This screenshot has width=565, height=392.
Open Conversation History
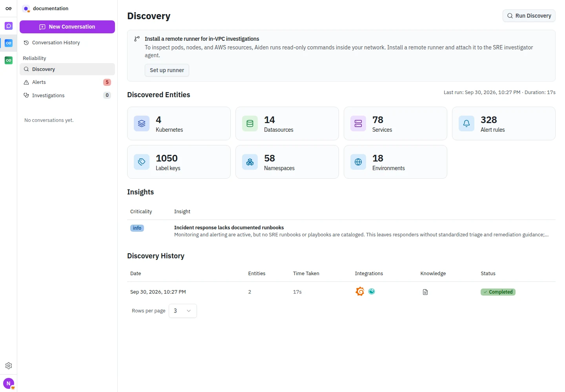coord(67,43)
